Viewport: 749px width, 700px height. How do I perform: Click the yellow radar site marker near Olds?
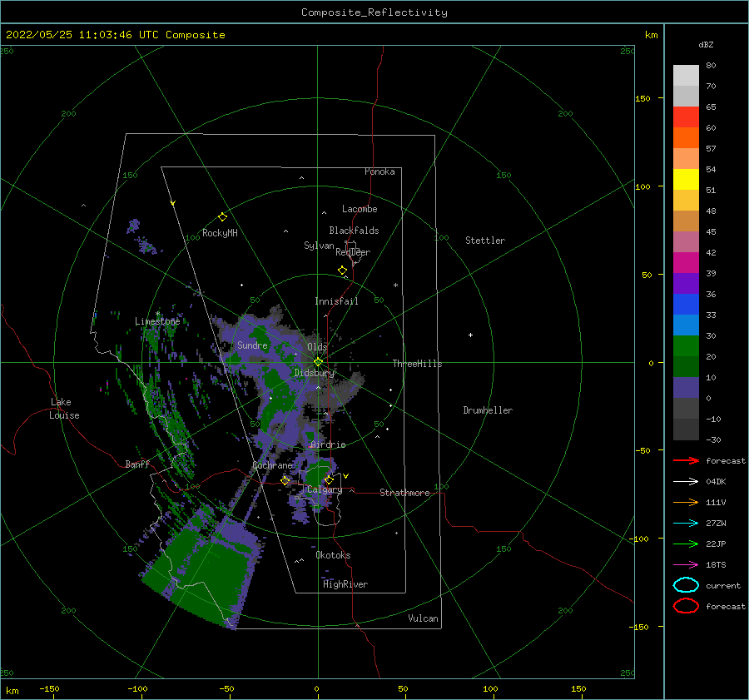318,362
